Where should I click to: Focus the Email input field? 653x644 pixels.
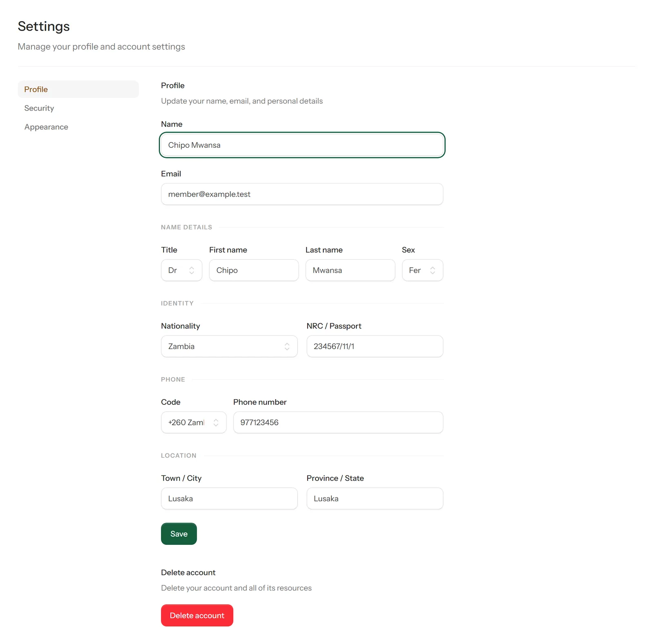coord(302,194)
